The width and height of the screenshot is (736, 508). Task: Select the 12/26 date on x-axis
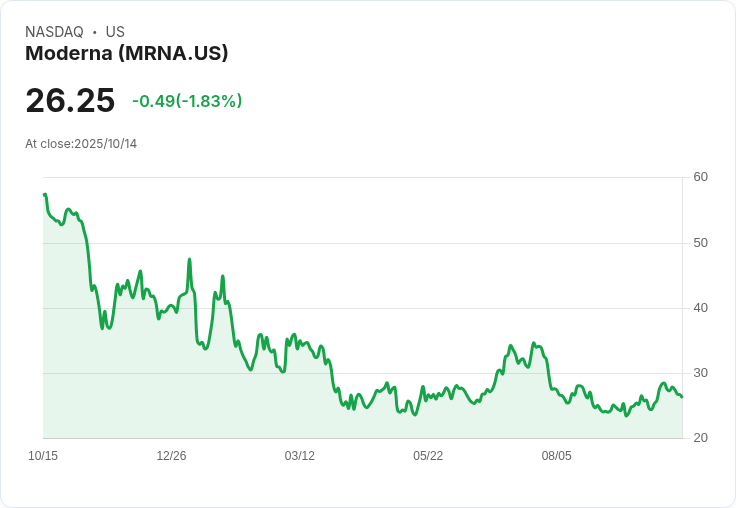171,456
